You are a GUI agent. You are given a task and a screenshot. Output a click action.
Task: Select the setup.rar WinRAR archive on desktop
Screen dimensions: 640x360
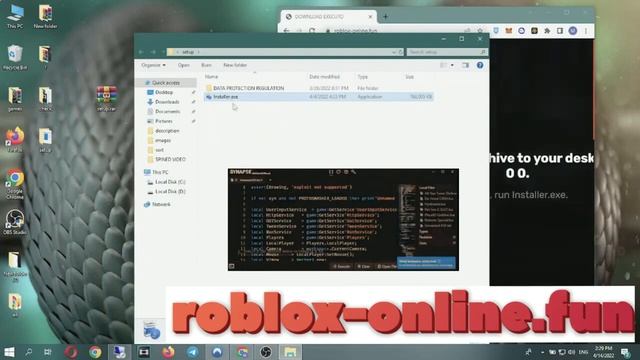click(x=107, y=98)
